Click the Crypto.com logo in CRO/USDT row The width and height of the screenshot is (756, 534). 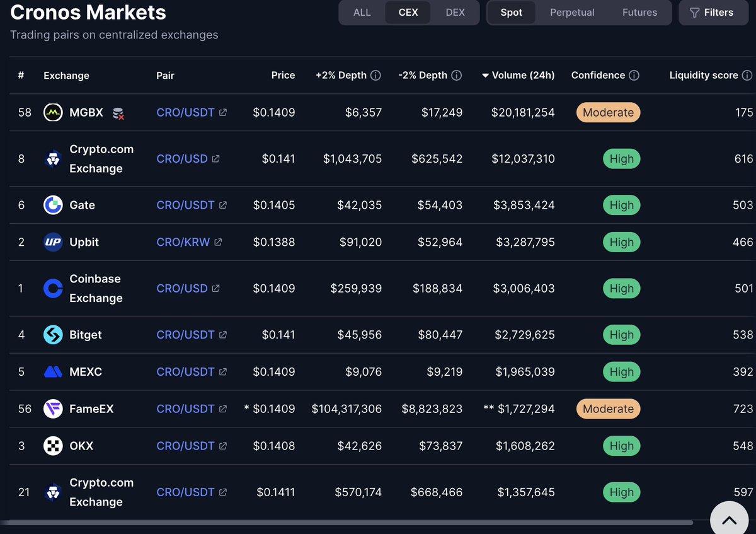coord(53,492)
